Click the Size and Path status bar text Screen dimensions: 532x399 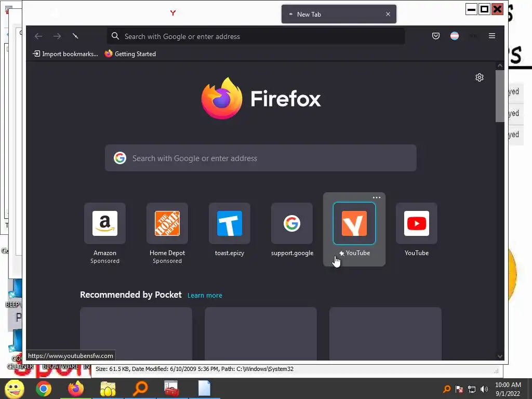tap(194, 369)
